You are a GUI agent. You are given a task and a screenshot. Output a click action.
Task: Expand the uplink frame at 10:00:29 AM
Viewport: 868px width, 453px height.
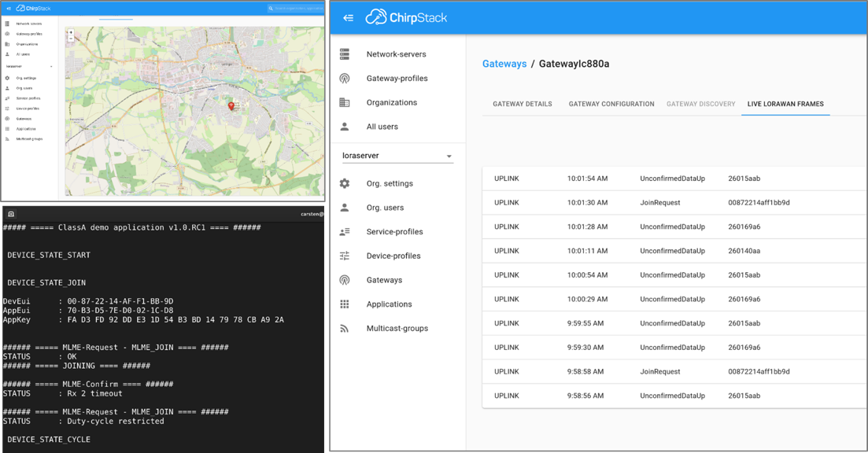point(674,299)
